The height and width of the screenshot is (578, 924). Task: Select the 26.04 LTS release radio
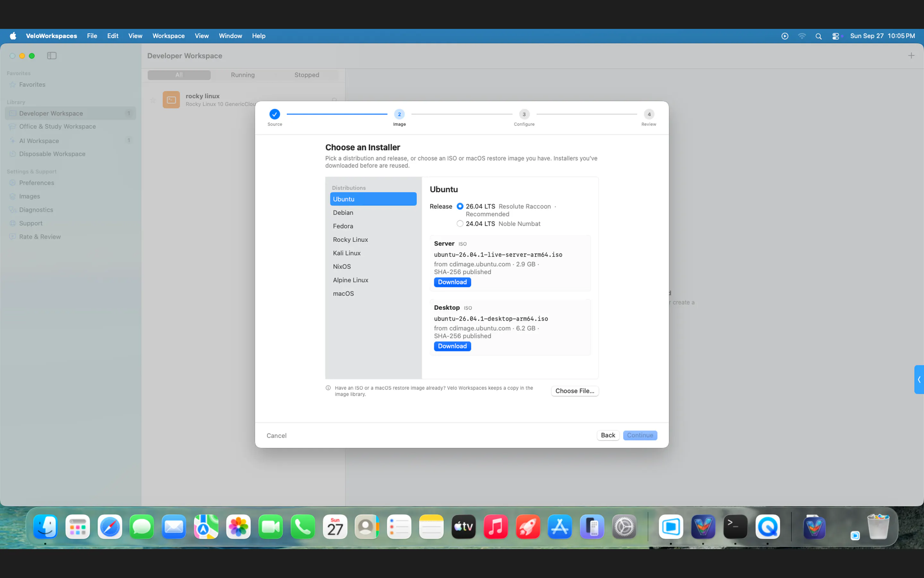tap(460, 206)
